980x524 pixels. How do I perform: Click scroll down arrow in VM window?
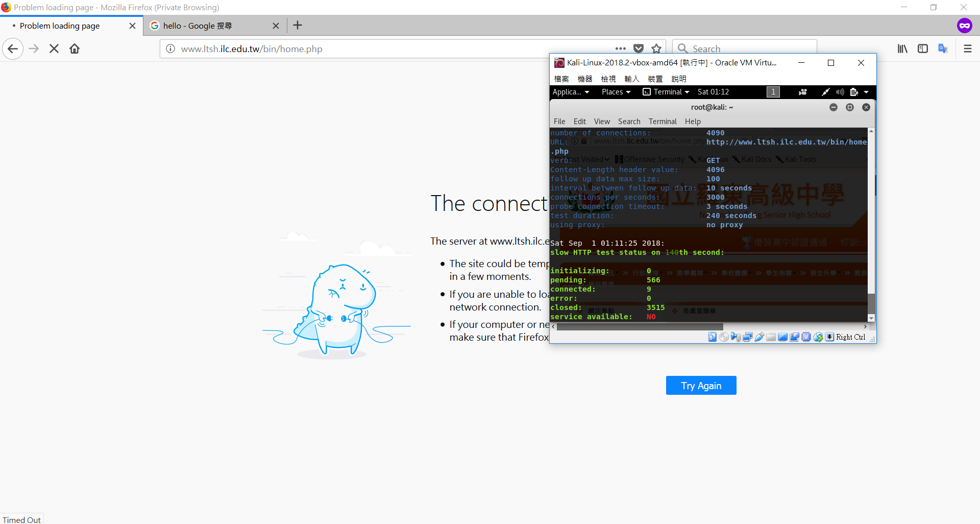[x=871, y=318]
